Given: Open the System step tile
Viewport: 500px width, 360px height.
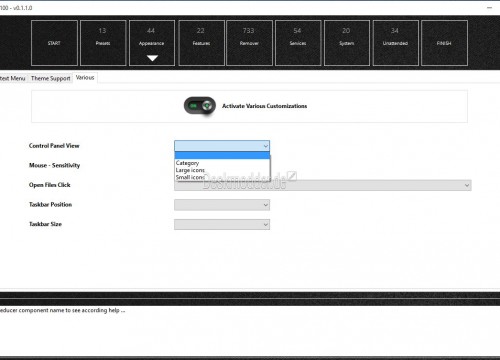Looking at the screenshot, I should (x=347, y=43).
